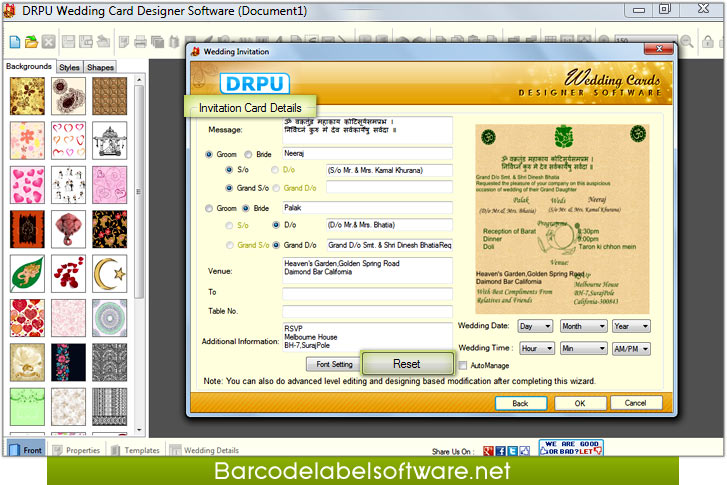727x485 pixels.
Task: Confirm with the OK button
Action: (x=580, y=403)
